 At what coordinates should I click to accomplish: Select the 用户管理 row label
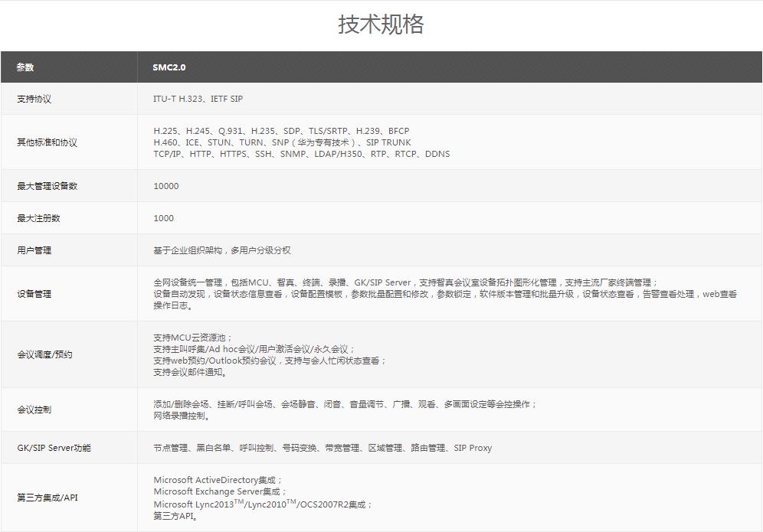coord(34,250)
